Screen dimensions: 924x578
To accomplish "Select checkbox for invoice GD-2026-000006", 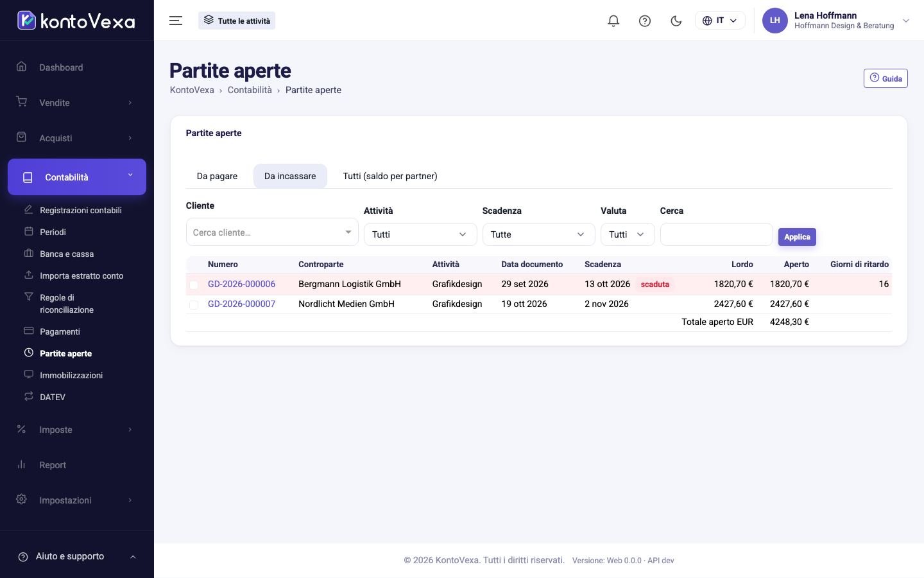I will click(194, 285).
